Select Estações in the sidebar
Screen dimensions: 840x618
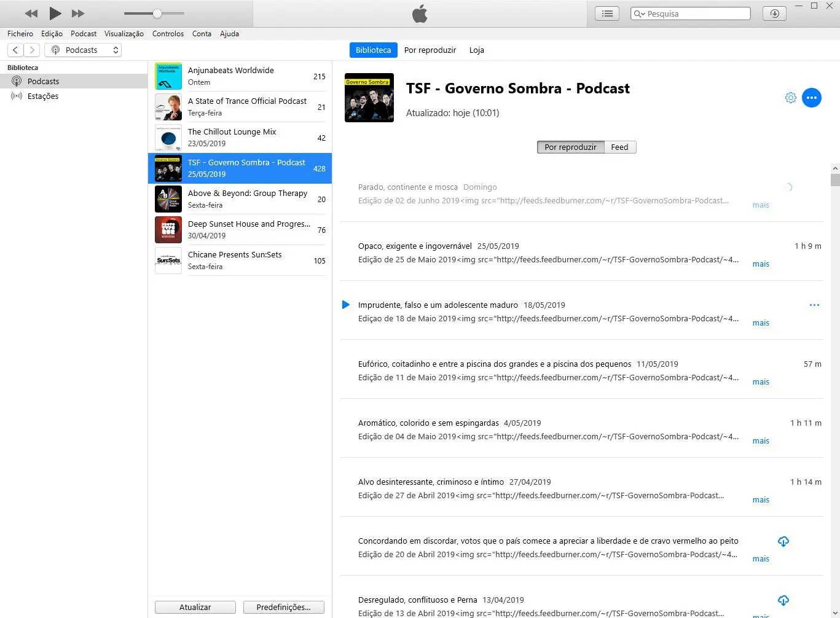coord(74,96)
